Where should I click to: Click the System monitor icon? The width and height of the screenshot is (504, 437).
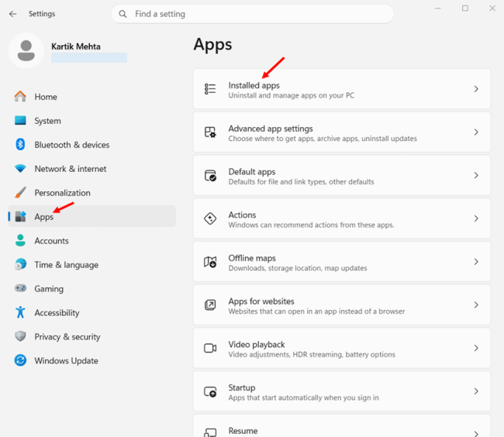coord(20,120)
